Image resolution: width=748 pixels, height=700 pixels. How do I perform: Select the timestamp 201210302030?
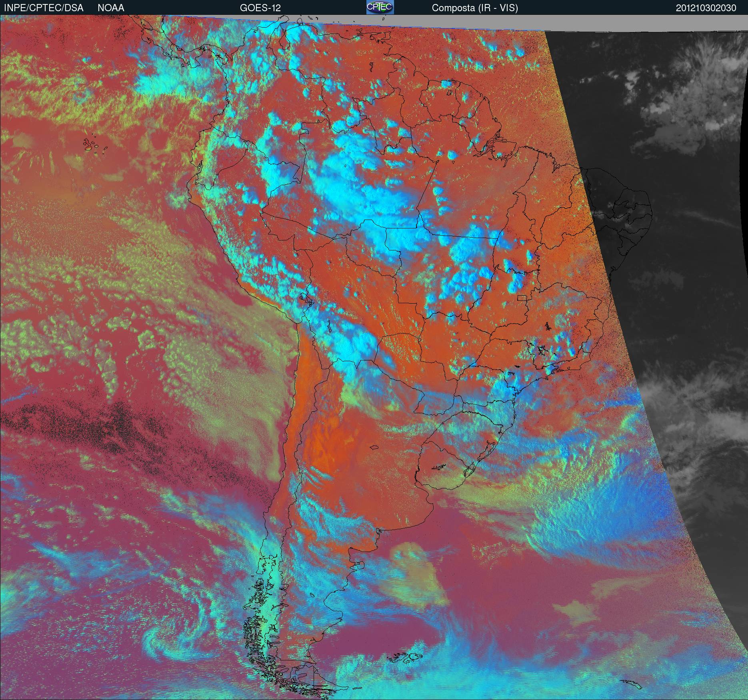pyautogui.click(x=706, y=8)
